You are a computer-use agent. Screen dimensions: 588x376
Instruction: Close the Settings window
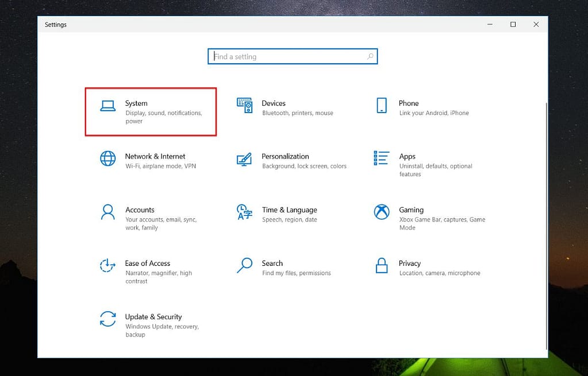point(536,24)
